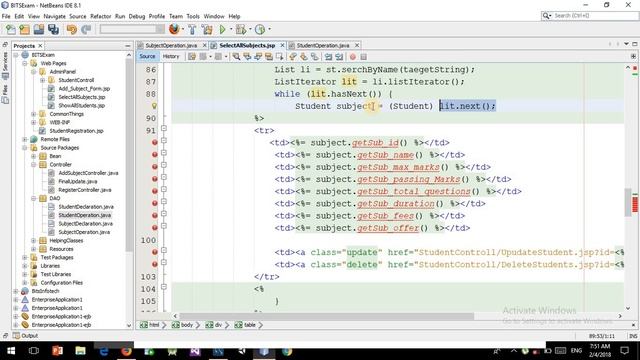This screenshot has width=640, height=360.
Task: Click the Open Project toolbar icon
Action: click(39, 29)
